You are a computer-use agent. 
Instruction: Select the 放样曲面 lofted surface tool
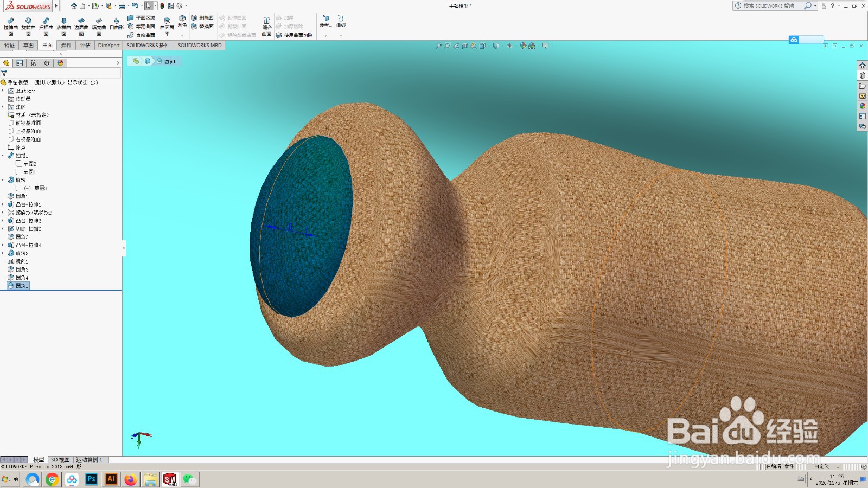63,26
